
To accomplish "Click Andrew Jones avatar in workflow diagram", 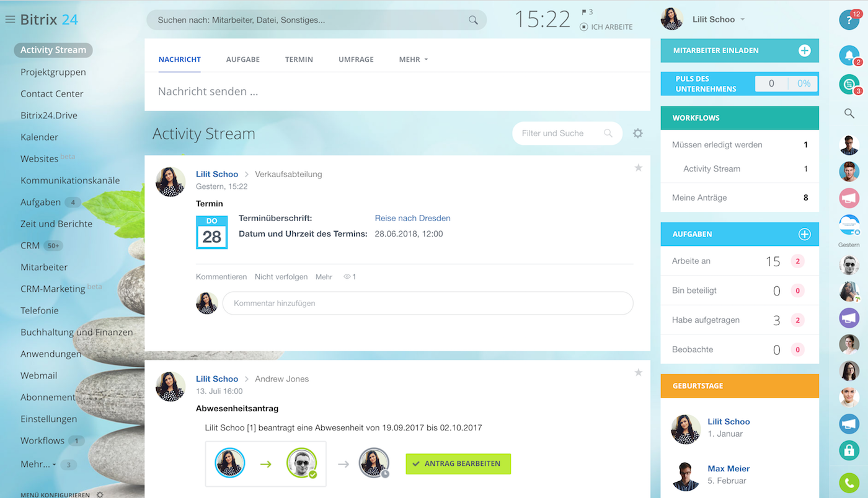I will coord(302,463).
